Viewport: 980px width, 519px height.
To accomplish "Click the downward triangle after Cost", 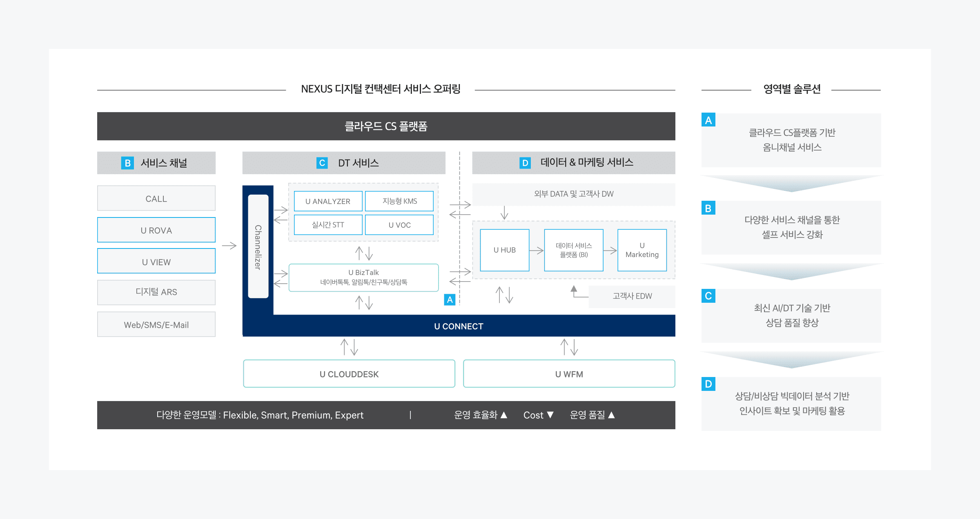I will click(x=550, y=415).
